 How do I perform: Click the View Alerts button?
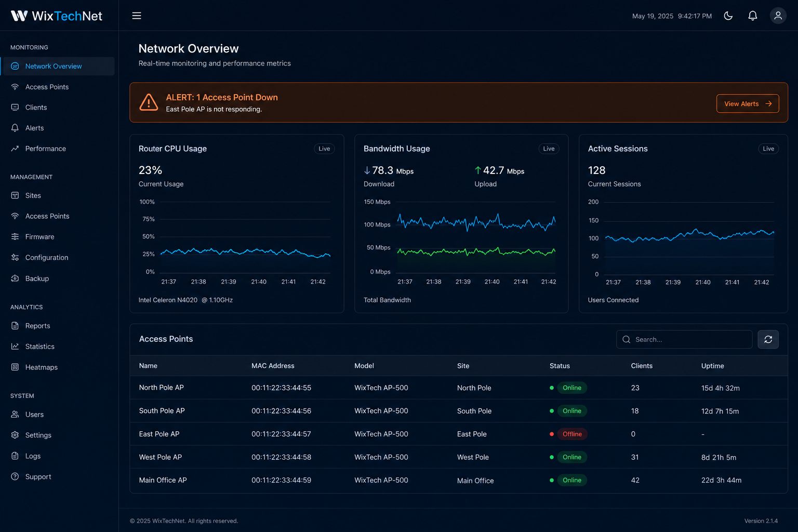748,104
